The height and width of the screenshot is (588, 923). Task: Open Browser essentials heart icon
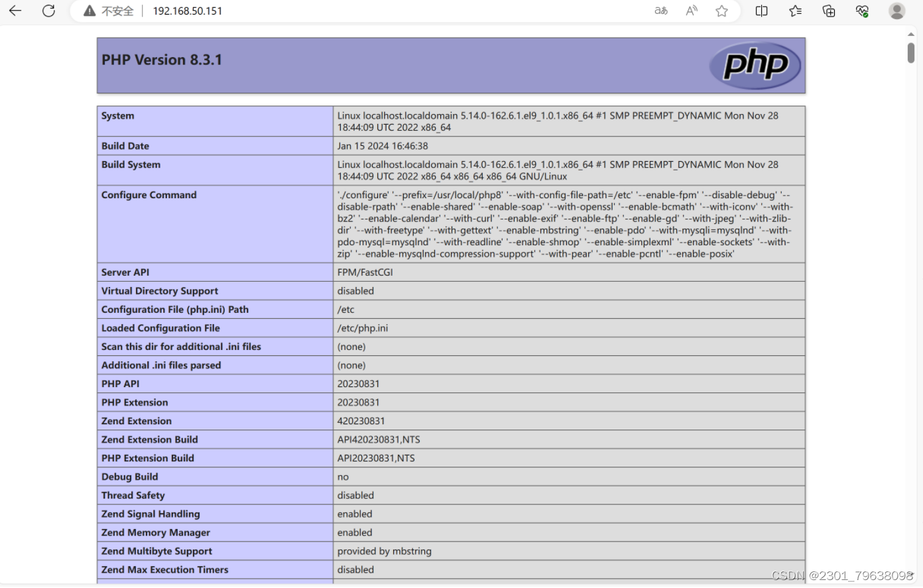tap(862, 11)
